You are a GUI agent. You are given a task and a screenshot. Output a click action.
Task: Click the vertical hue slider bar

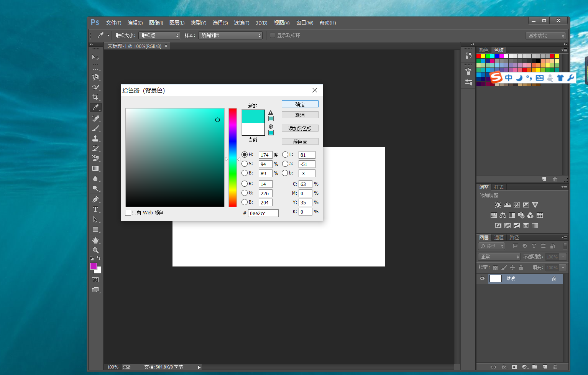(x=233, y=157)
